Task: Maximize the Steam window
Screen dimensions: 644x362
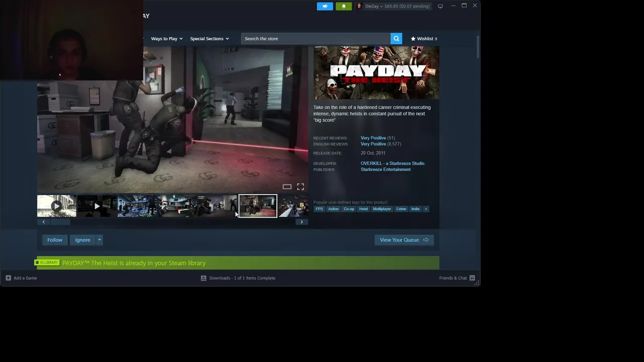Action: (x=464, y=6)
